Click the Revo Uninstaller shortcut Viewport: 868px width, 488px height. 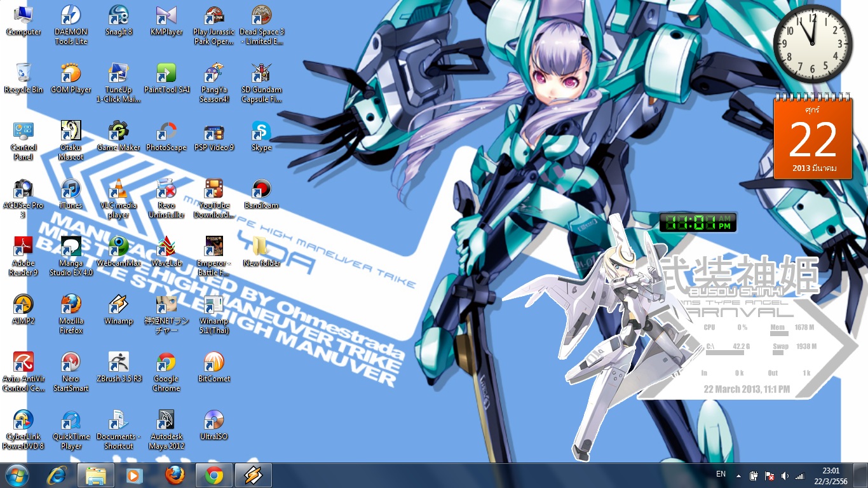(x=166, y=199)
